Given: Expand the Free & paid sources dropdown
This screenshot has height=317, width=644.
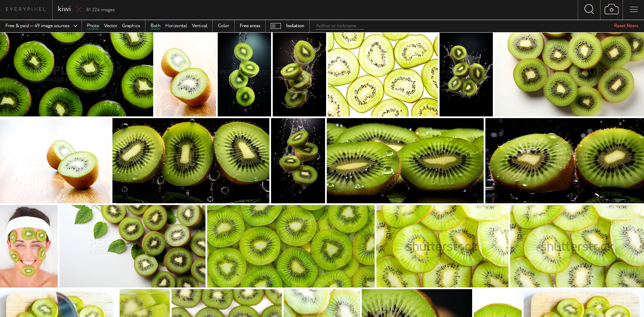Looking at the screenshot, I should click(41, 26).
